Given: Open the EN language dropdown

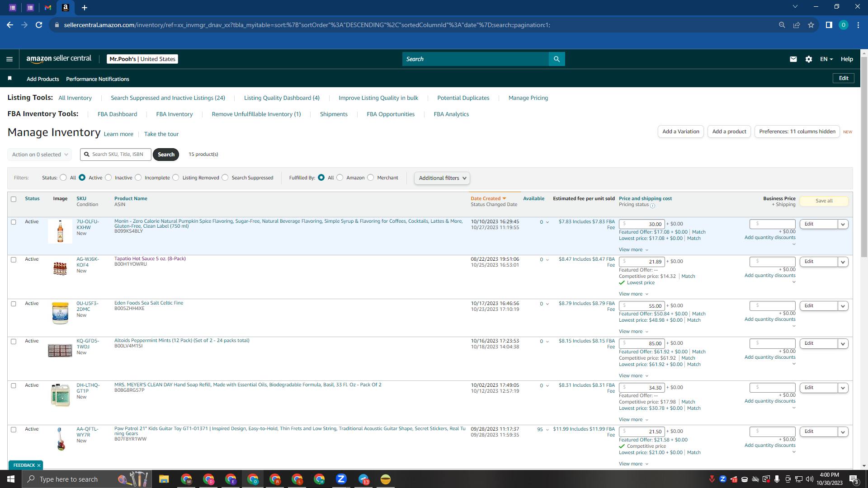Looking at the screenshot, I should (826, 59).
